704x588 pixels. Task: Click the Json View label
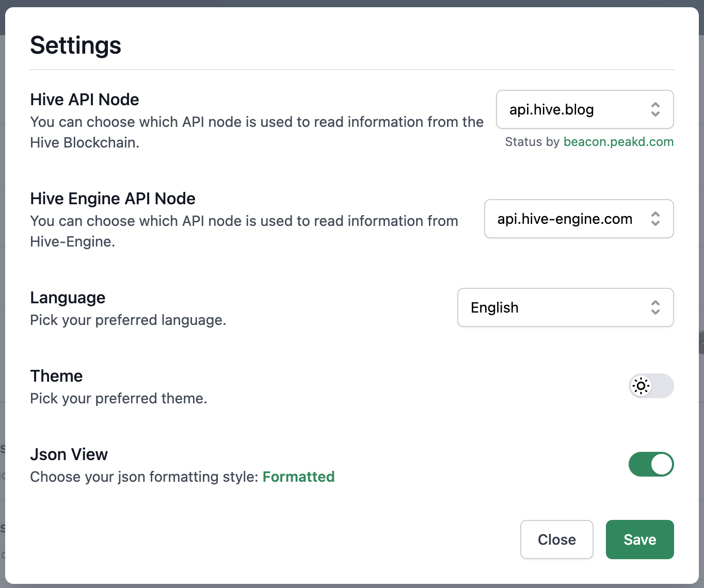coord(69,454)
